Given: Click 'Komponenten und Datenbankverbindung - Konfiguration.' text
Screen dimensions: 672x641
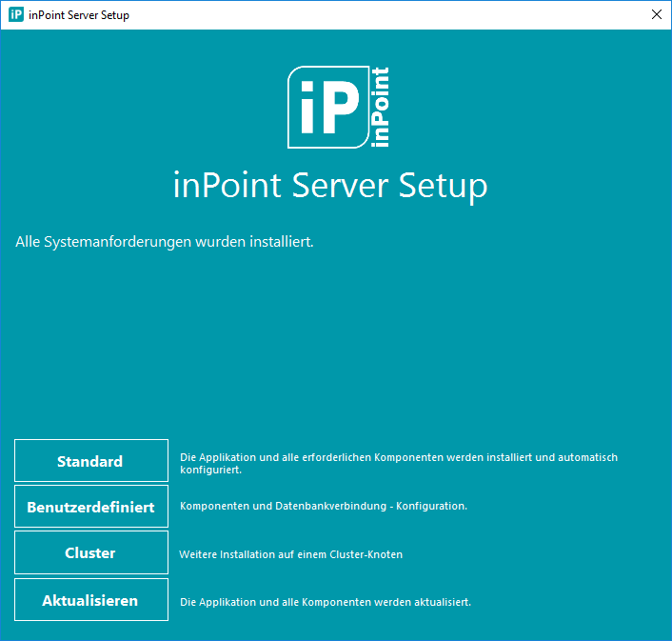Looking at the screenshot, I should coord(324,506).
